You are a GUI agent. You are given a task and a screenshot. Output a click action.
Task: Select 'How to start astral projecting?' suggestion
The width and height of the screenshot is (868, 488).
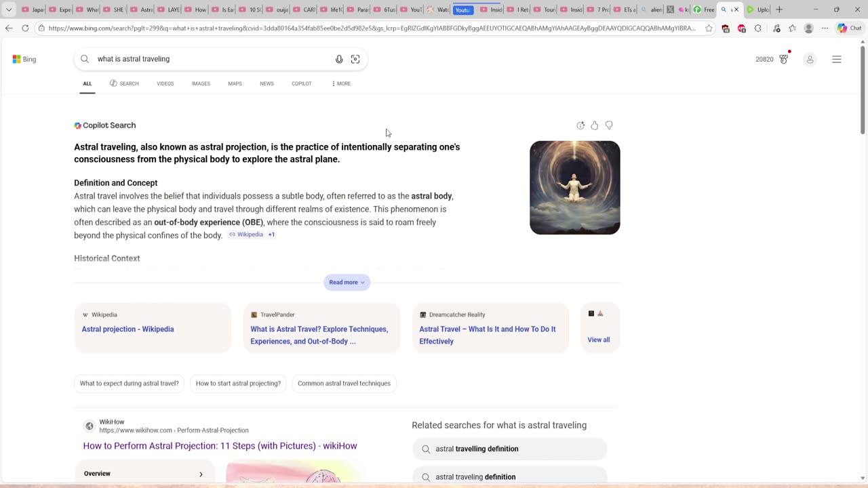[x=238, y=384]
